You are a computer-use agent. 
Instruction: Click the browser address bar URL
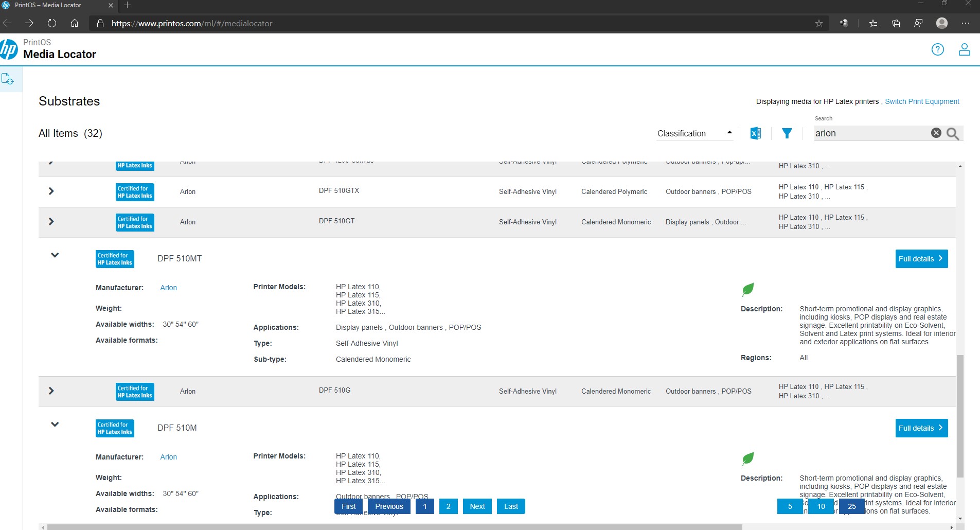192,23
